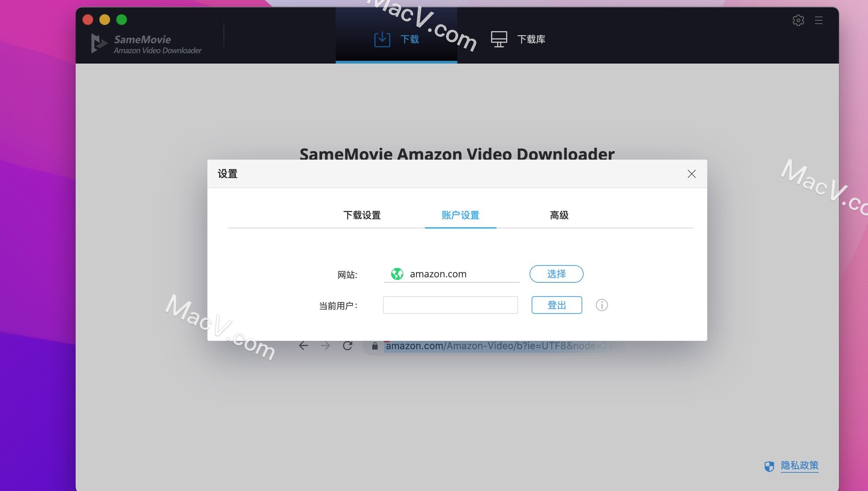Image resolution: width=868 pixels, height=491 pixels.
Task: Click the lock icon in the address bar
Action: (x=375, y=346)
